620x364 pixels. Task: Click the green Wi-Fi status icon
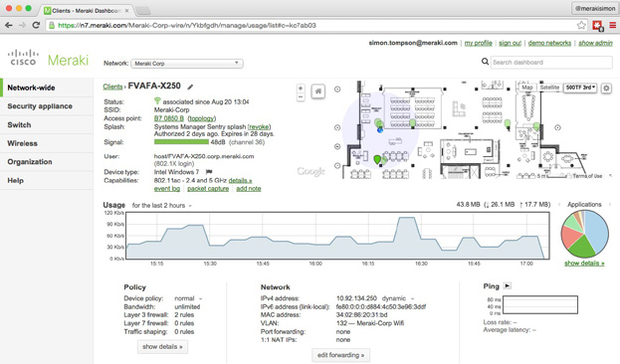click(x=157, y=101)
